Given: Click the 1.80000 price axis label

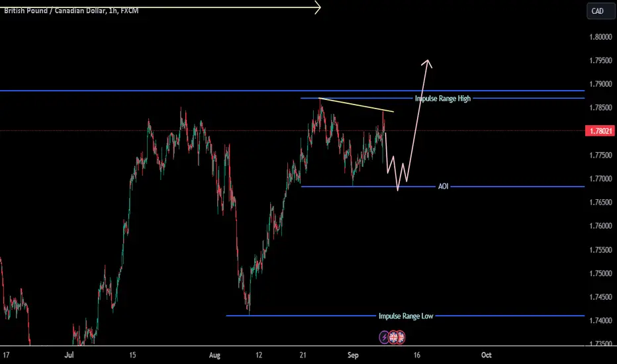Looking at the screenshot, I should pyautogui.click(x=600, y=37).
